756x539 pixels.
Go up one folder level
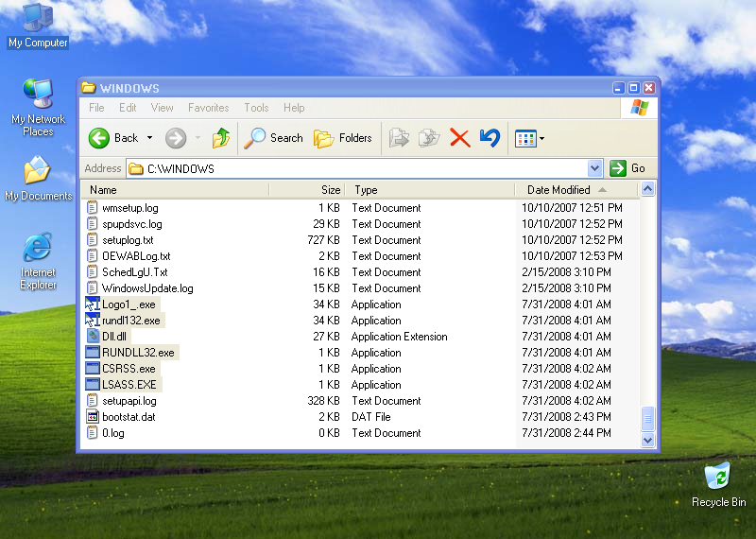(221, 138)
